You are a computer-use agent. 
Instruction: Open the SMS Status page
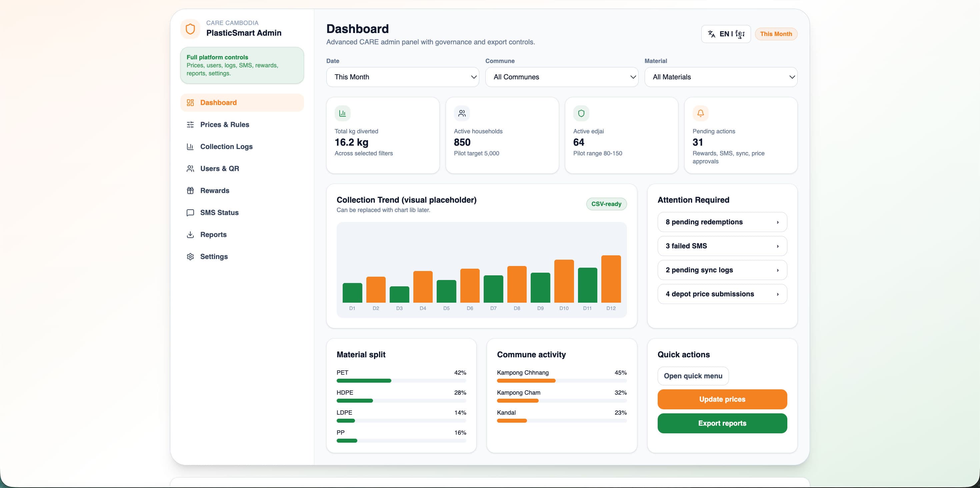click(242, 213)
